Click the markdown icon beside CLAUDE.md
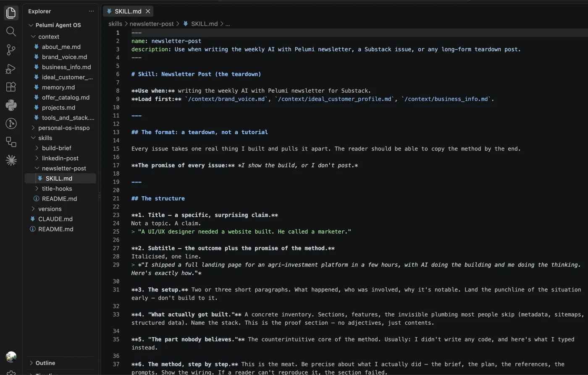 pyautogui.click(x=33, y=219)
